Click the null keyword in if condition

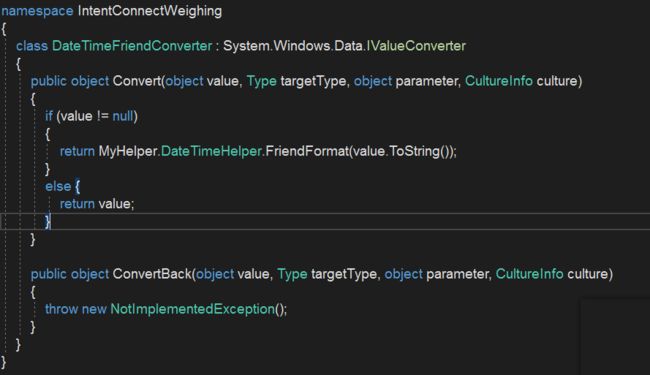click(x=123, y=116)
